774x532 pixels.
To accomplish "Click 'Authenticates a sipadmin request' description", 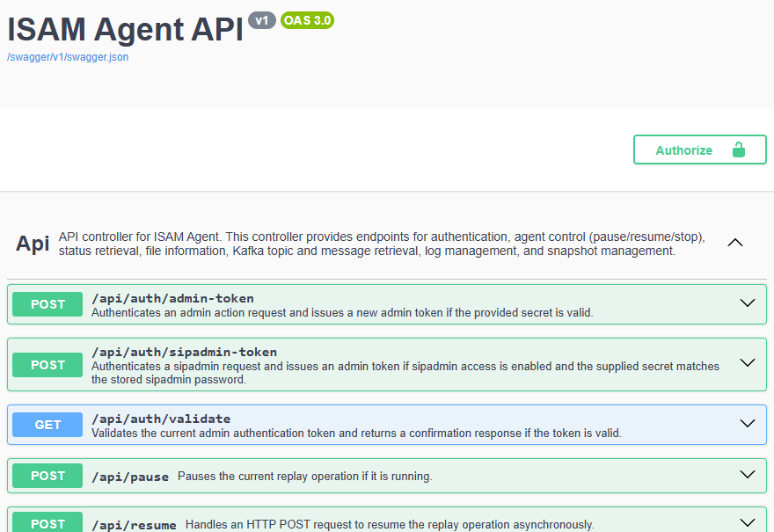I will [x=405, y=373].
